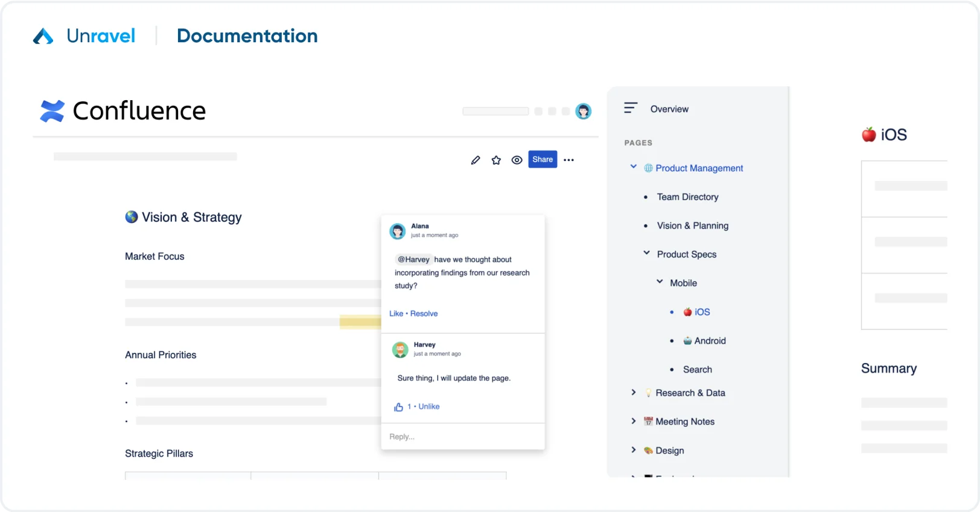Open the Product Specs page
The height and width of the screenshot is (512, 980).
click(x=687, y=254)
